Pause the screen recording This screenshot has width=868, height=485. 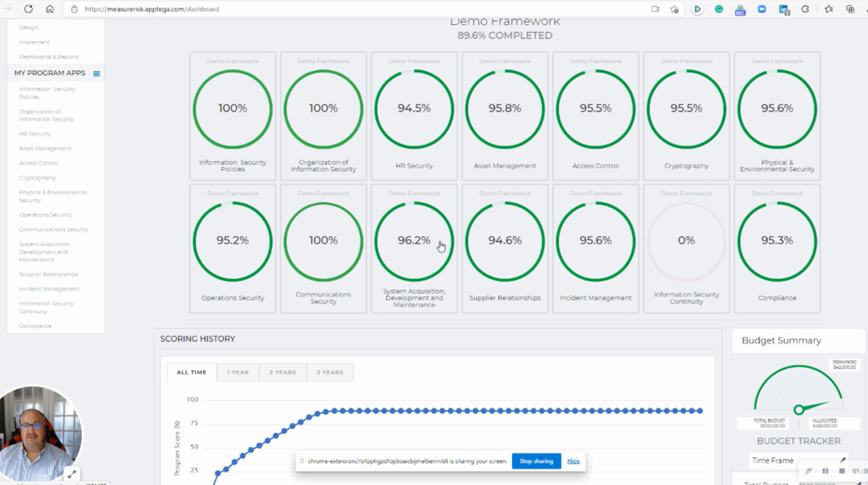click(825, 472)
